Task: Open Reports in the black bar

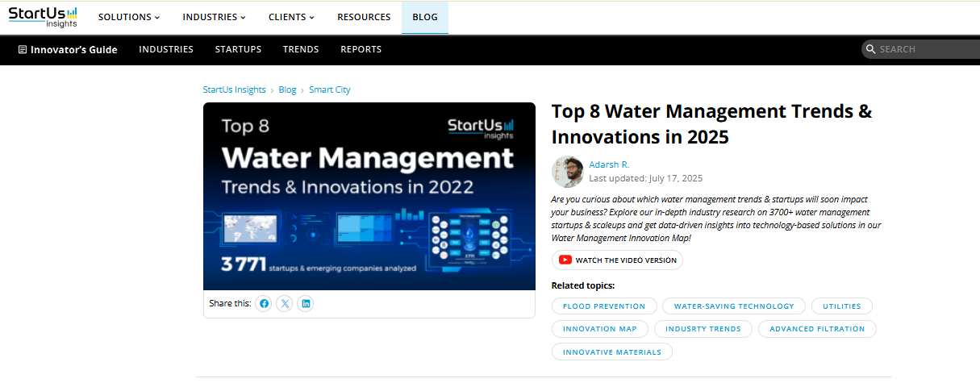Action: [361, 49]
